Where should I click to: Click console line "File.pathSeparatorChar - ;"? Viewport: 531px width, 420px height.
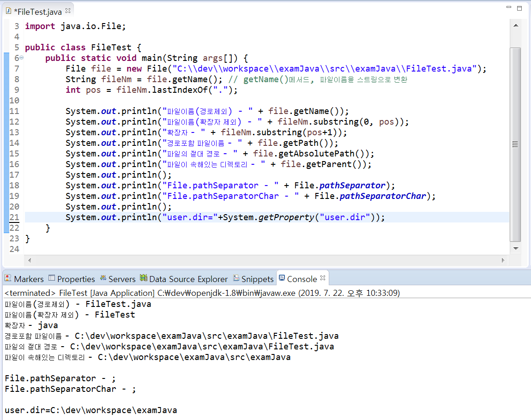pos(71,389)
